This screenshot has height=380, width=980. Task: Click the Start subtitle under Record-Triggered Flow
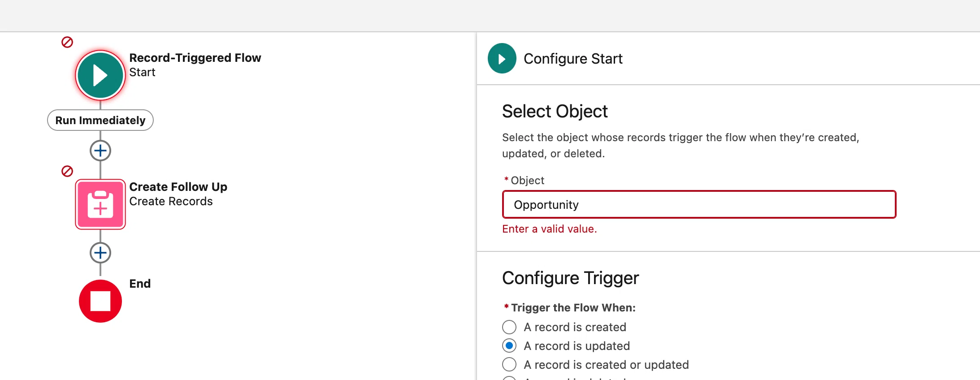[142, 72]
